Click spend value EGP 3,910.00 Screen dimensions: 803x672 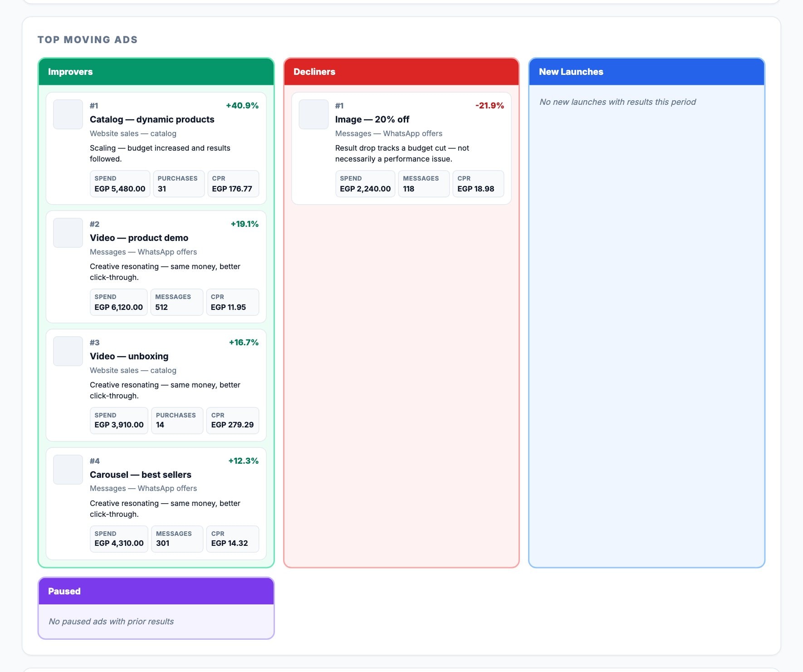119,425
